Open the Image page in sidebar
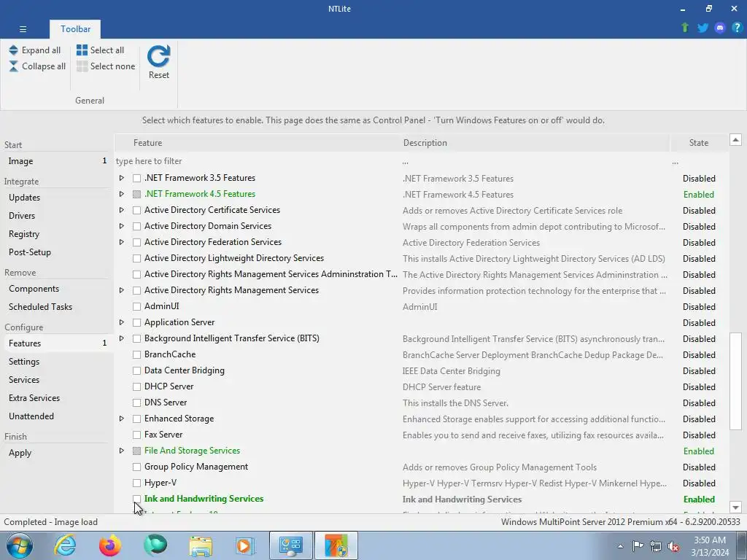 pyautogui.click(x=56, y=161)
